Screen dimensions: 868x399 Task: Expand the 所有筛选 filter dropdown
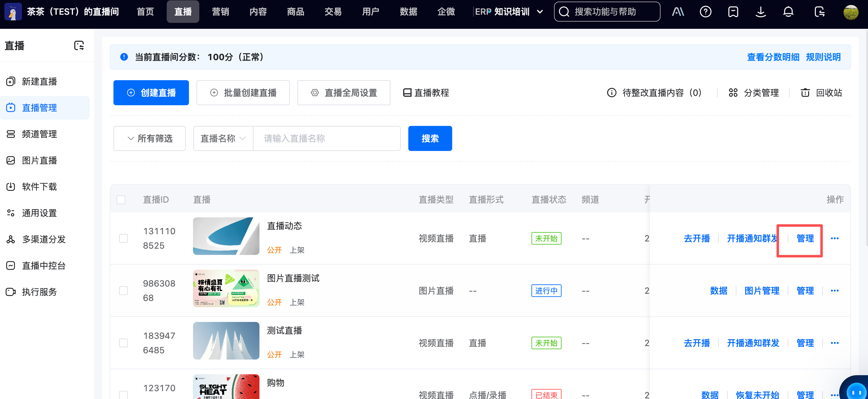[x=149, y=138]
